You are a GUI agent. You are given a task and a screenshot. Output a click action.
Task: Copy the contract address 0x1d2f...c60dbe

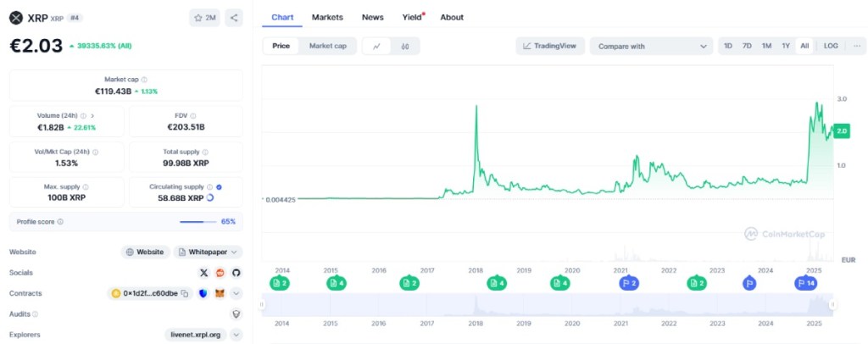[x=184, y=293]
